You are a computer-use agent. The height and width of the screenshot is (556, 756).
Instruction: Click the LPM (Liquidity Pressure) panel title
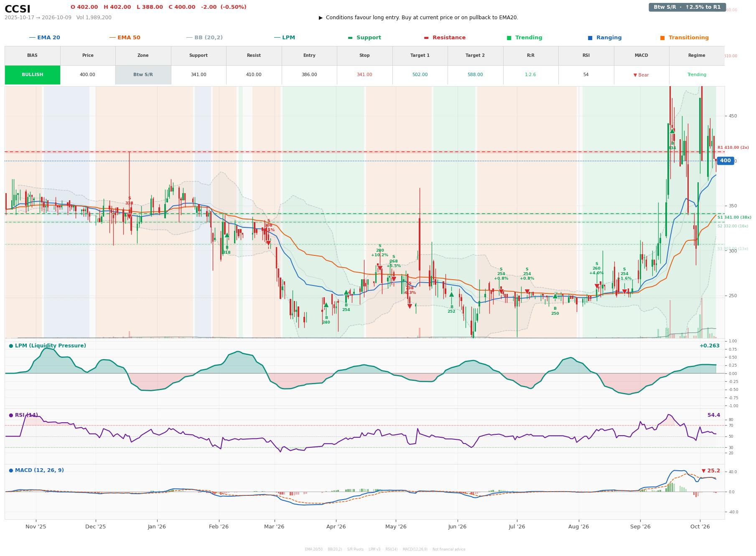[48, 346]
